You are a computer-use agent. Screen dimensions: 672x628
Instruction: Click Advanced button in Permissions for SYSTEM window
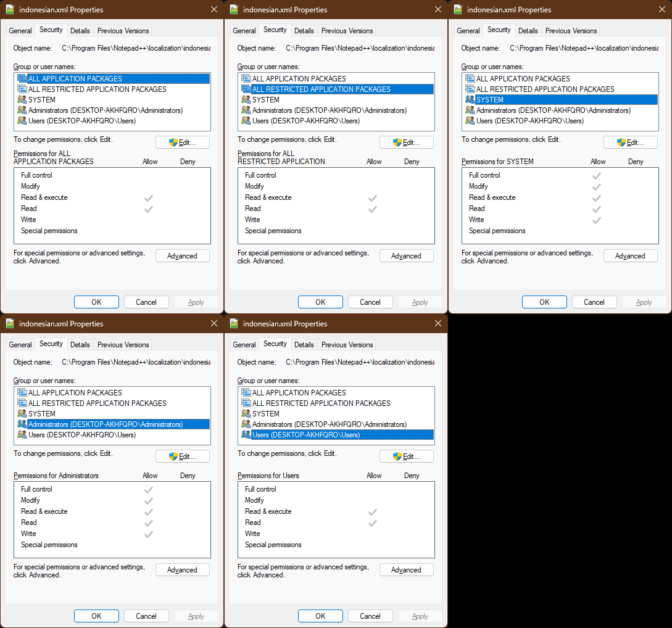tap(631, 256)
